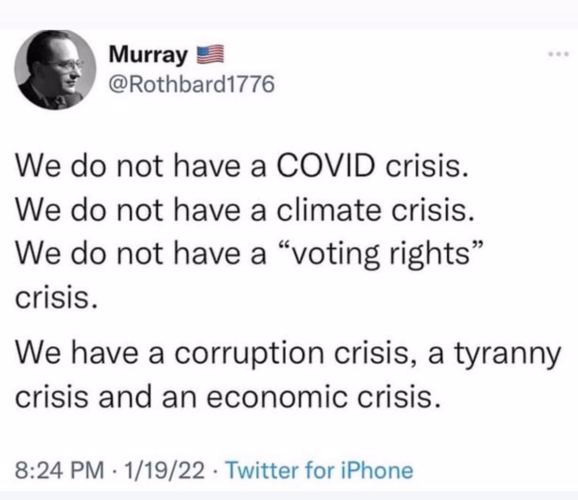Click the opening quotation mark before voting

(283, 246)
